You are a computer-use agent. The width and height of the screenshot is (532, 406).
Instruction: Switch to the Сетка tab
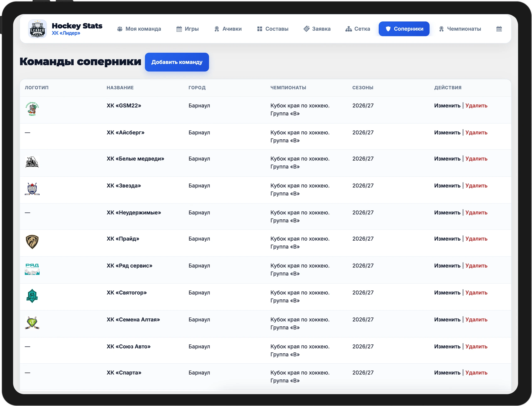click(358, 29)
